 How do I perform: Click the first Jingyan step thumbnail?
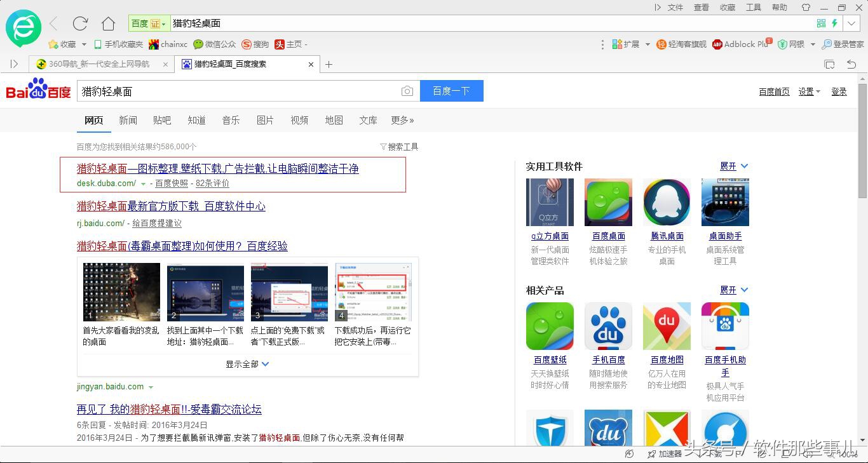[121, 292]
